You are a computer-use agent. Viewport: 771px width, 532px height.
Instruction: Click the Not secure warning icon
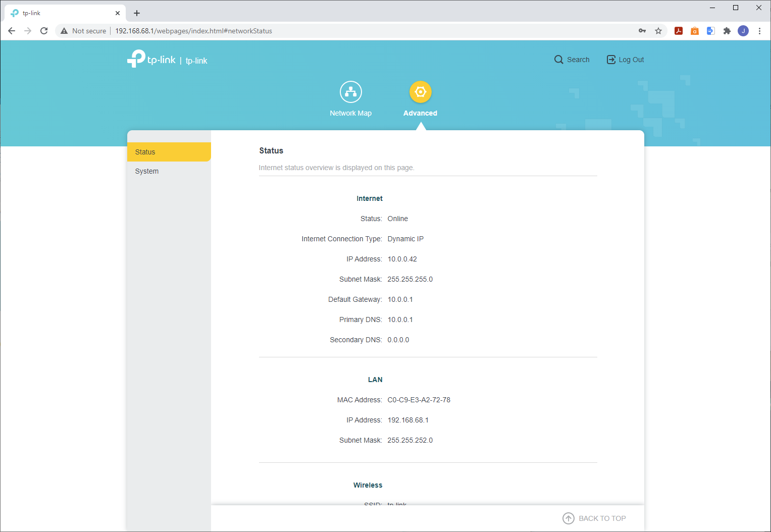[x=64, y=31]
